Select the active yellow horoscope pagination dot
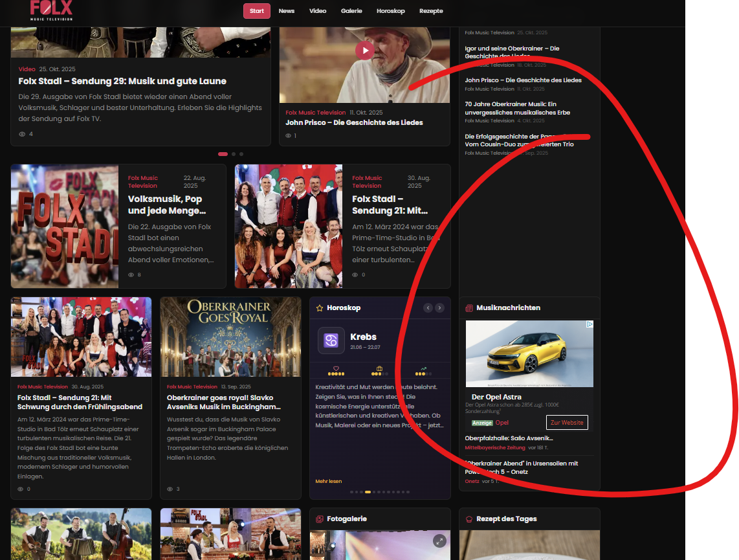 (368, 492)
